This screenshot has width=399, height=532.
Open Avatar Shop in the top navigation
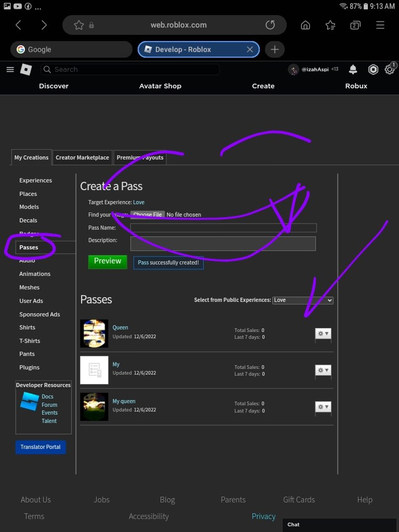tap(160, 86)
